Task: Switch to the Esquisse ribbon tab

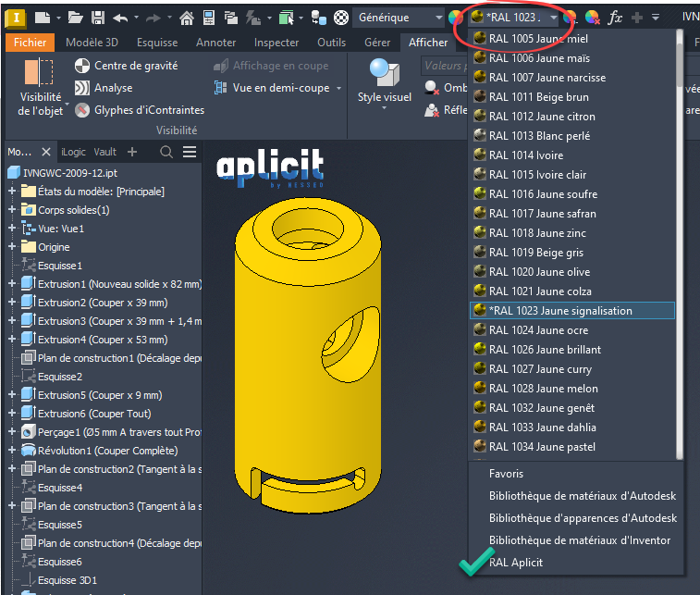Action: click(x=157, y=42)
